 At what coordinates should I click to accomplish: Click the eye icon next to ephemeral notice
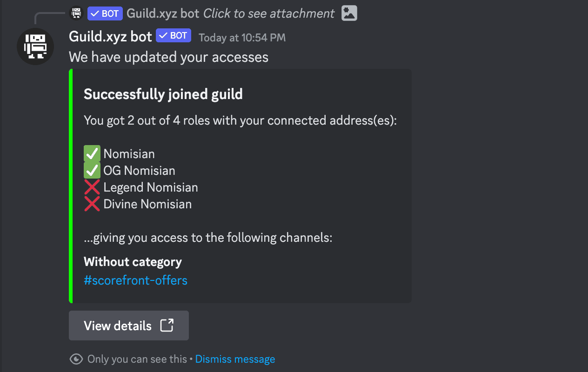pos(76,359)
